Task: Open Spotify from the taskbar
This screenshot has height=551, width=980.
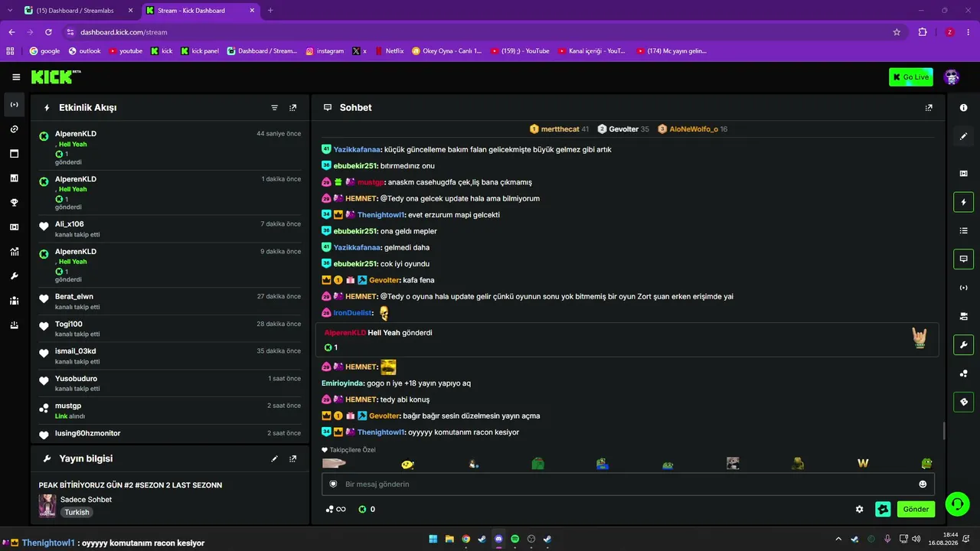Action: pos(514,539)
